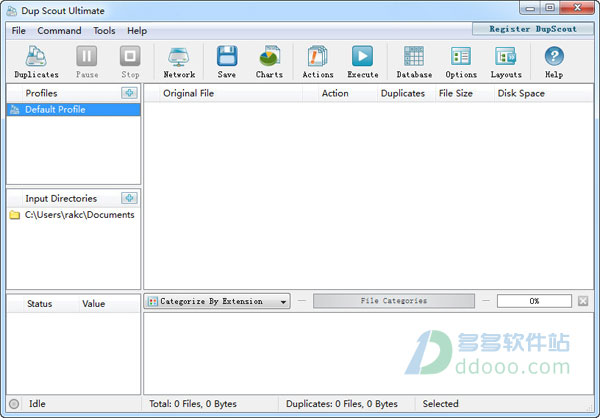This screenshot has height=418, width=600.
Task: Open the Tools menu
Action: coord(104,31)
